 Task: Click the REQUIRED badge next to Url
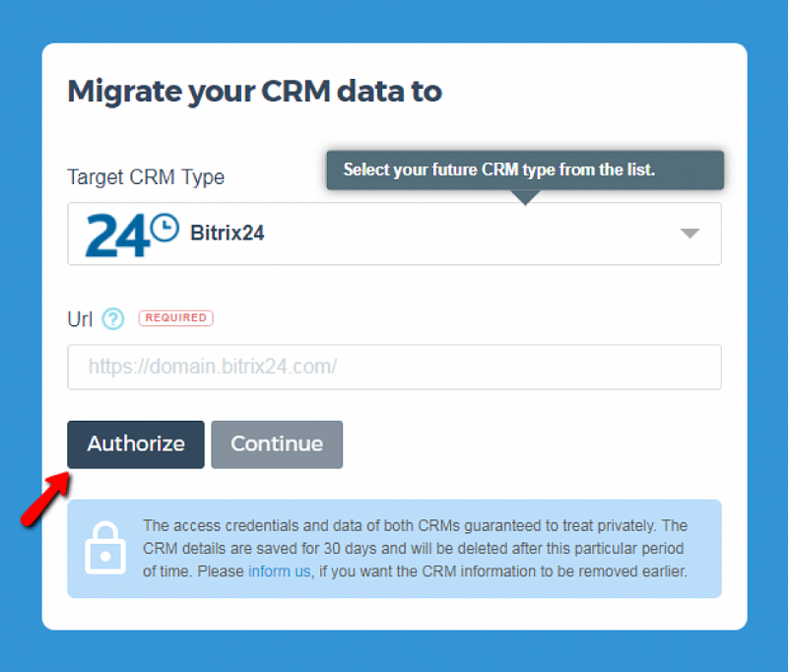tap(175, 318)
